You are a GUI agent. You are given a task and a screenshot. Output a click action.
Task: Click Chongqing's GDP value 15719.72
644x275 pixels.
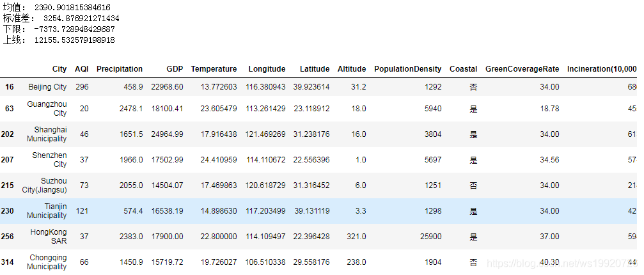[x=167, y=262]
